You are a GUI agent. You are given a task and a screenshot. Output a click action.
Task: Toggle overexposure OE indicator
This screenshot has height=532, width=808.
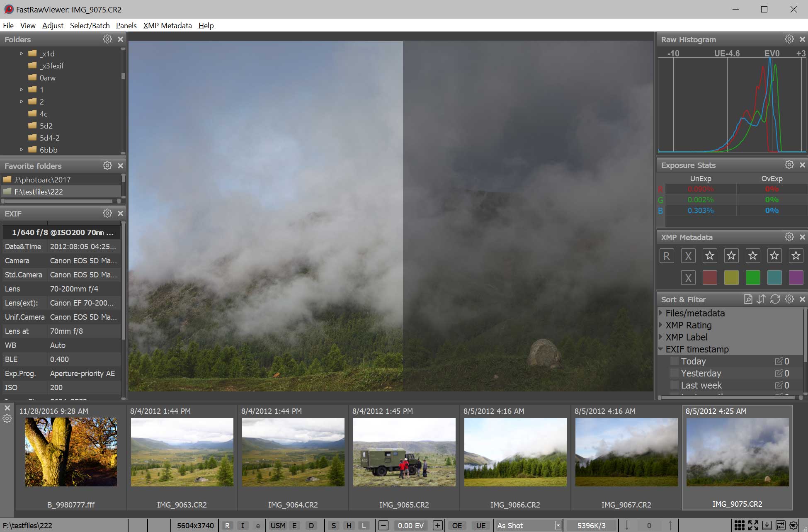click(x=457, y=525)
